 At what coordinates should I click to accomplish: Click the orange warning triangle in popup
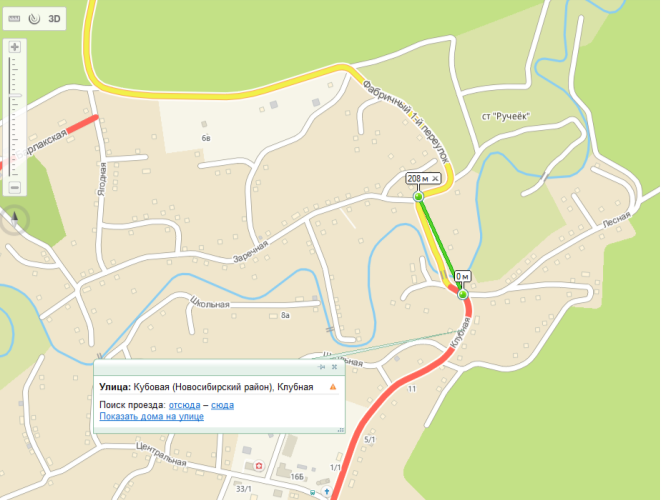click(333, 387)
